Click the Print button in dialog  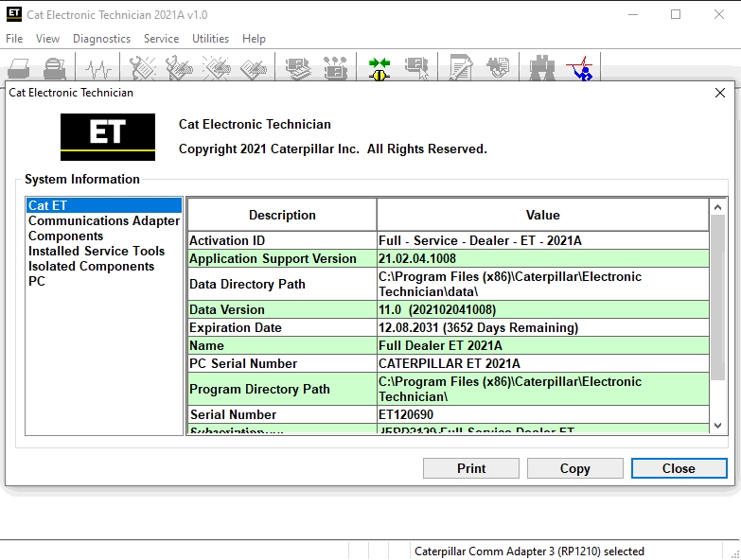pos(471,468)
